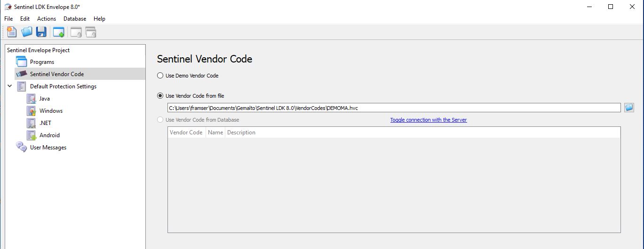
Task: Open the User Messages speech bubbles icon
Action: [x=22, y=147]
